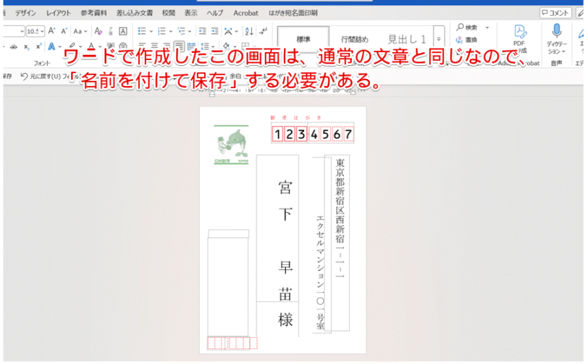The image size is (588, 364).
Task: Apply the 見出し 1 style
Action: tap(406, 39)
